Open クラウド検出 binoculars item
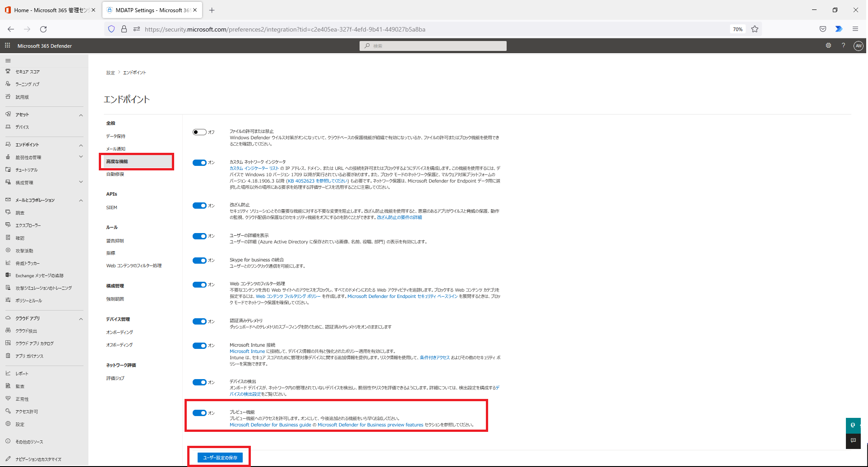This screenshot has height=467, width=868. point(26,331)
